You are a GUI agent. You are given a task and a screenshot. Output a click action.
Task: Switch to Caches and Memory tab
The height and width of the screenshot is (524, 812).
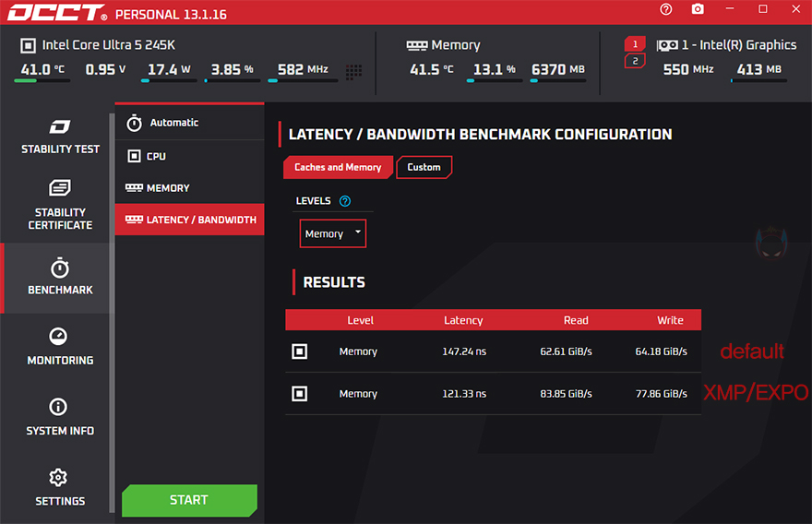[338, 167]
